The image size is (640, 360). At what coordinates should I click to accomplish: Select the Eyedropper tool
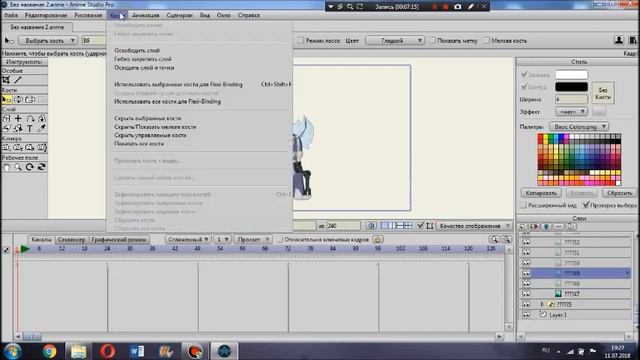pos(42,128)
